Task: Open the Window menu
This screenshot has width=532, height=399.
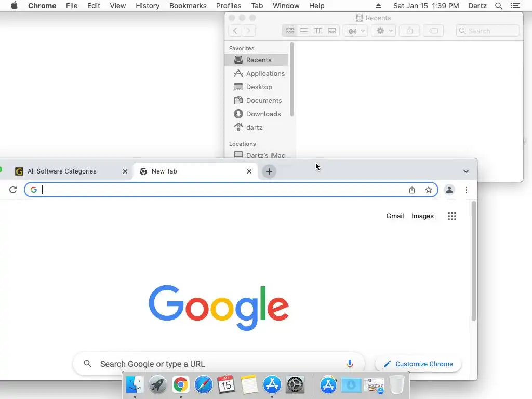Action: point(286,6)
